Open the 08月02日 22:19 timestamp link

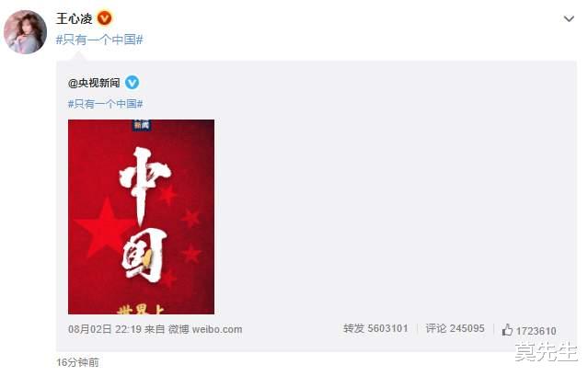(105, 329)
